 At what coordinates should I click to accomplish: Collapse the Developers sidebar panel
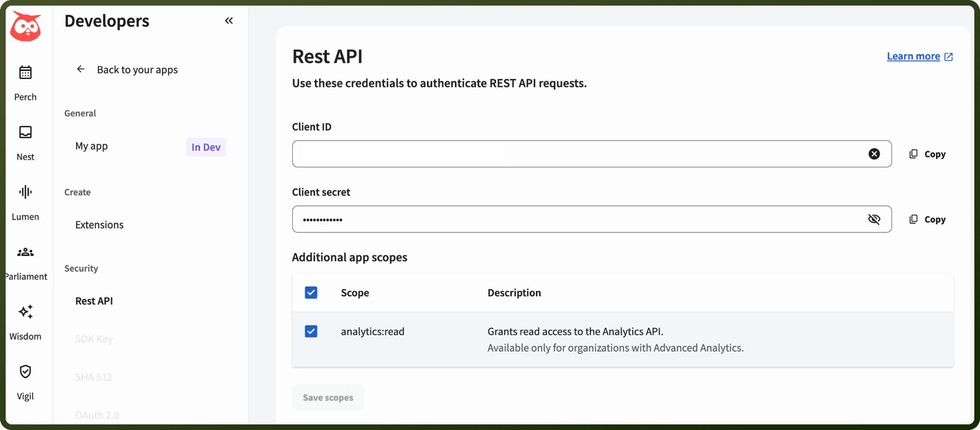click(229, 20)
